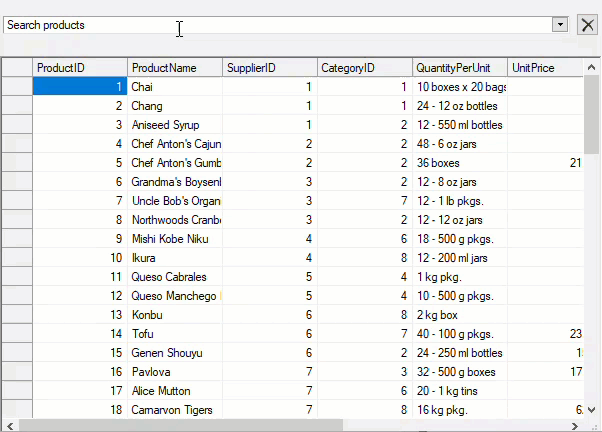The width and height of the screenshot is (602, 432).
Task: Select the Tofu product cell
Action: pos(175,334)
